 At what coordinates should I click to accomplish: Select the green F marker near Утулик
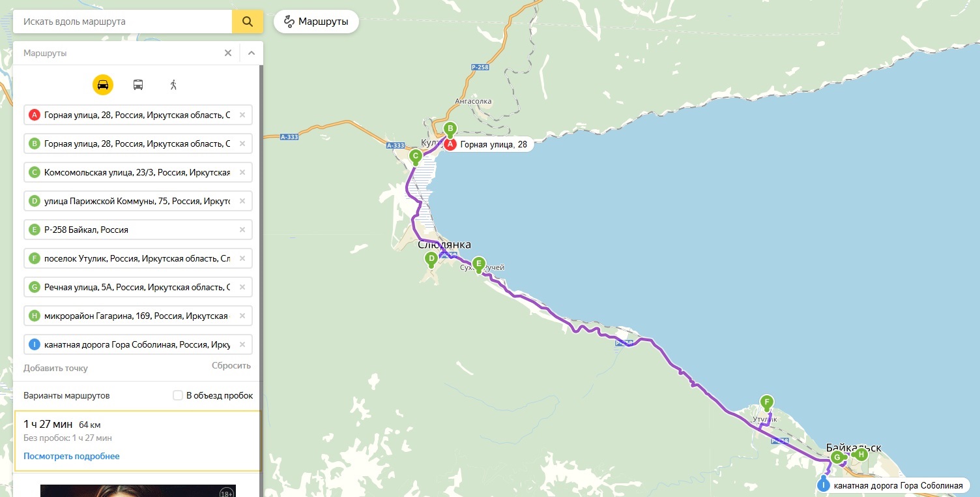coord(767,403)
